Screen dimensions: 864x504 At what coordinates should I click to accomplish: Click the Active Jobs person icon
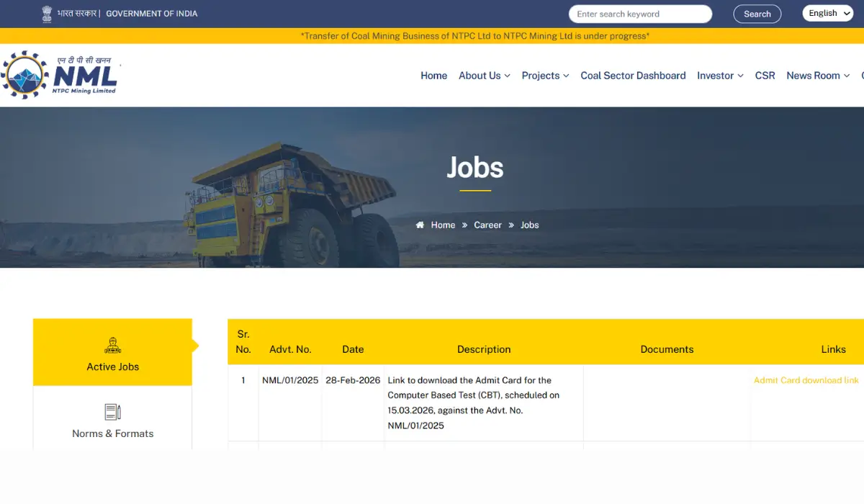112,345
